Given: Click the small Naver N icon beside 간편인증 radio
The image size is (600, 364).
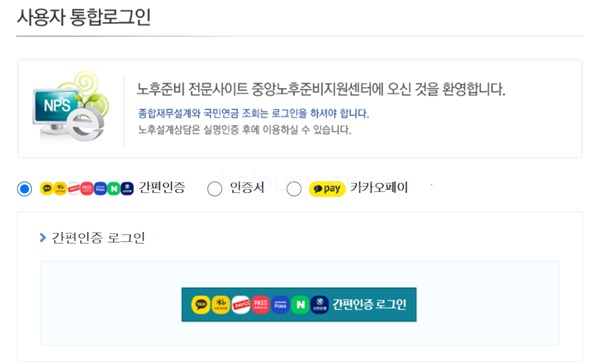Looking at the screenshot, I should [114, 189].
